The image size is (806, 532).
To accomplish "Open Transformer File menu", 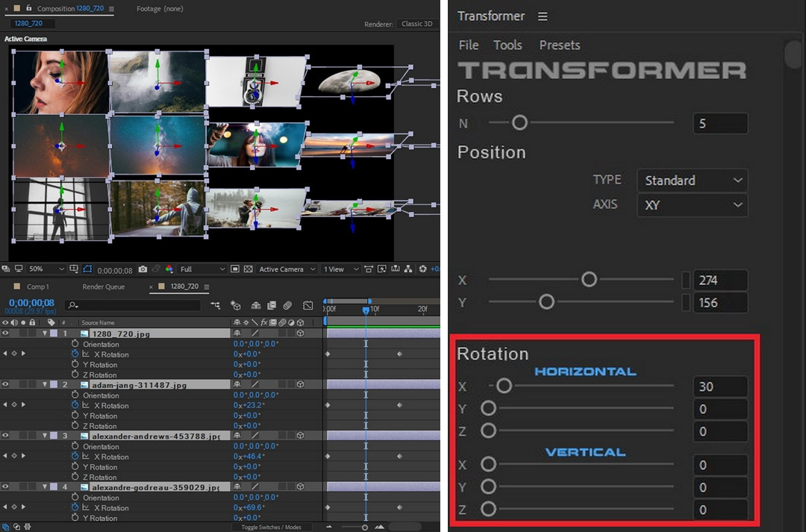I will tap(468, 46).
